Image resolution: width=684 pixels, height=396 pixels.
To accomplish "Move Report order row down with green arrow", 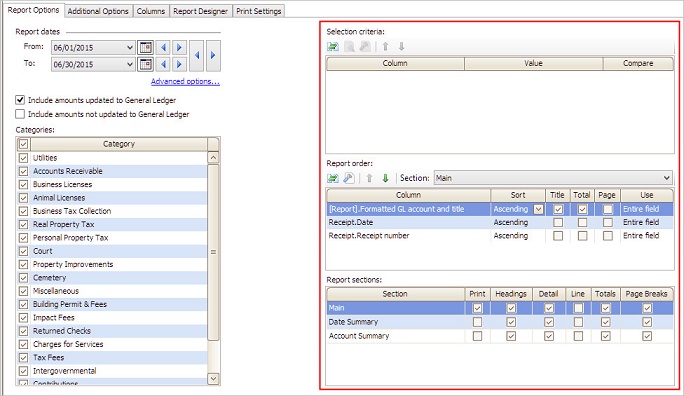I will (x=385, y=178).
